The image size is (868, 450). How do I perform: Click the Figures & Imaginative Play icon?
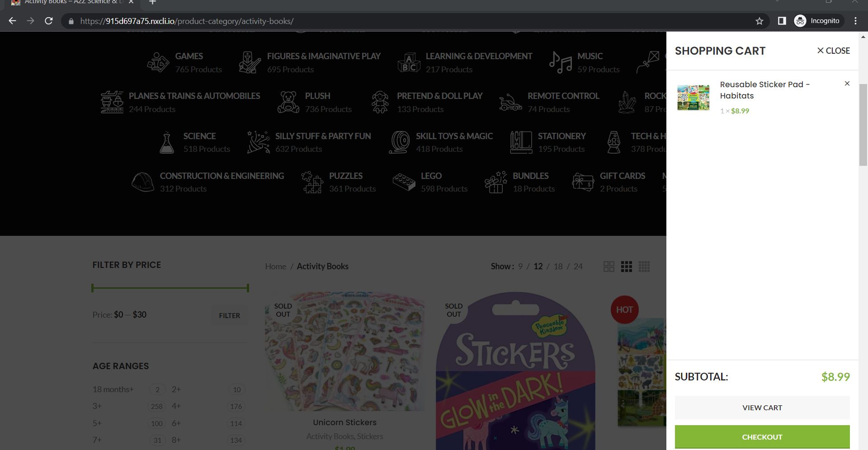tap(250, 62)
